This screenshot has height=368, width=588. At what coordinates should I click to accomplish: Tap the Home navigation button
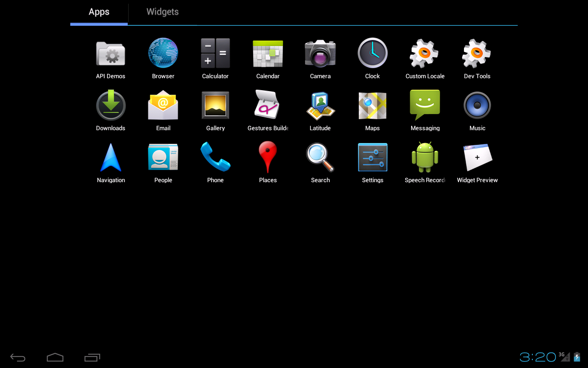click(x=55, y=357)
